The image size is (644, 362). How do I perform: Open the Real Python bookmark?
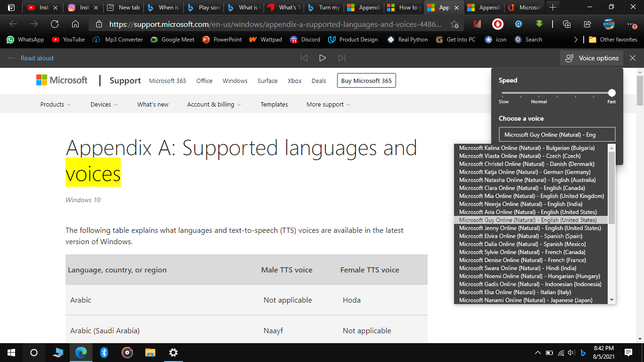point(408,40)
